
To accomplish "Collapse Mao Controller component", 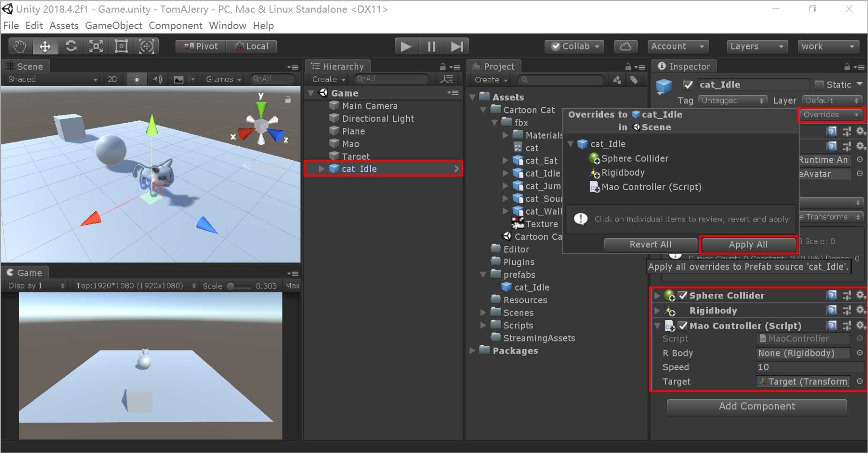I will tap(657, 326).
